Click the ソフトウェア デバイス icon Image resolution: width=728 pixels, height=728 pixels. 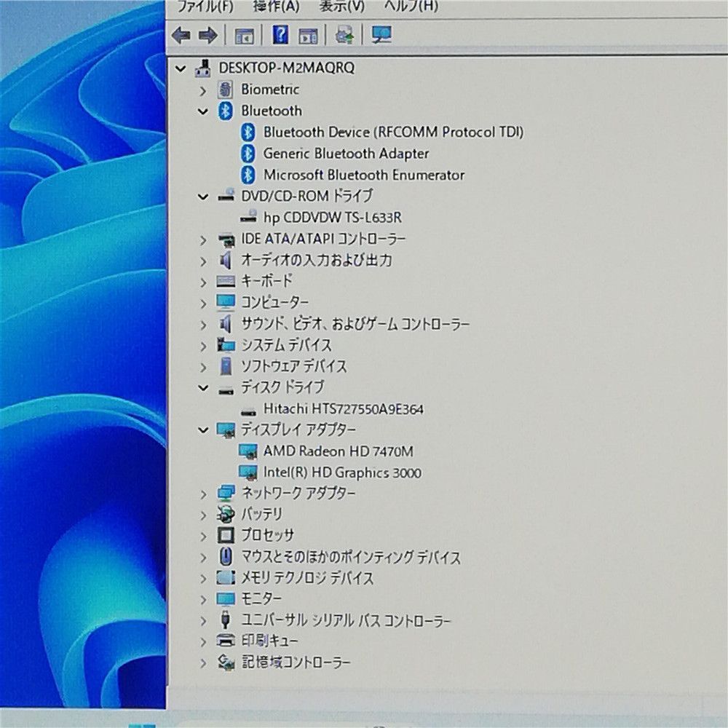tap(226, 366)
